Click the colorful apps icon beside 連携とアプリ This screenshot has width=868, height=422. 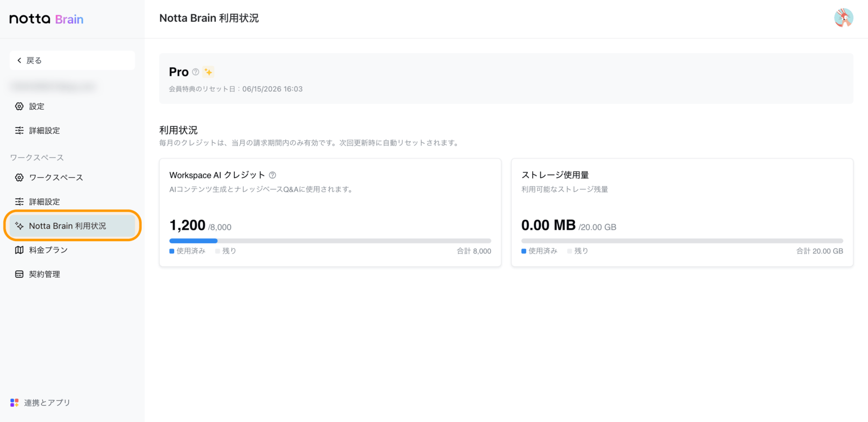[x=15, y=402]
